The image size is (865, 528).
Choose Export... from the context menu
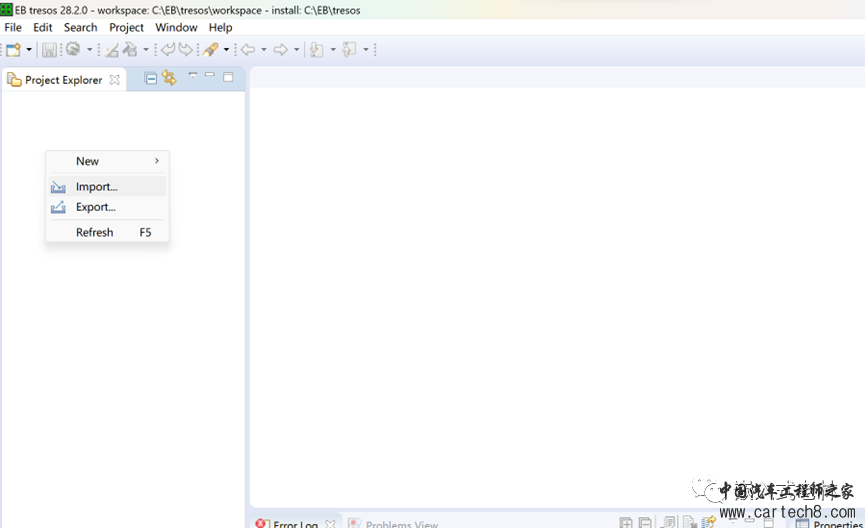pos(96,207)
